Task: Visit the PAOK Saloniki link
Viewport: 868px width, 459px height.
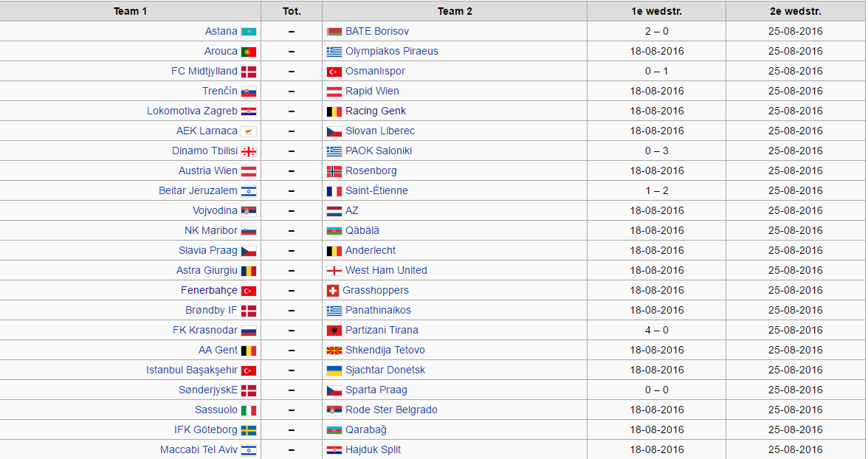Action: pos(379,151)
